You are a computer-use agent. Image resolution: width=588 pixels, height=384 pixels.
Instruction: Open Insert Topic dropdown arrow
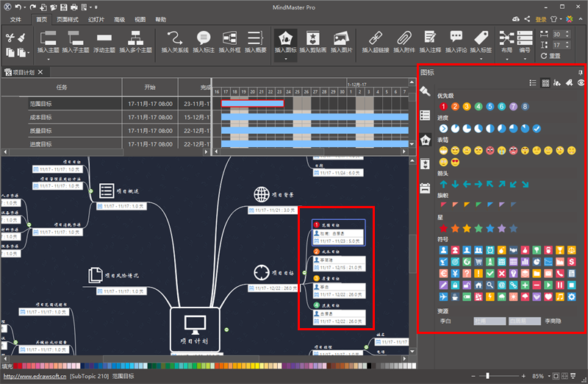(x=48, y=60)
